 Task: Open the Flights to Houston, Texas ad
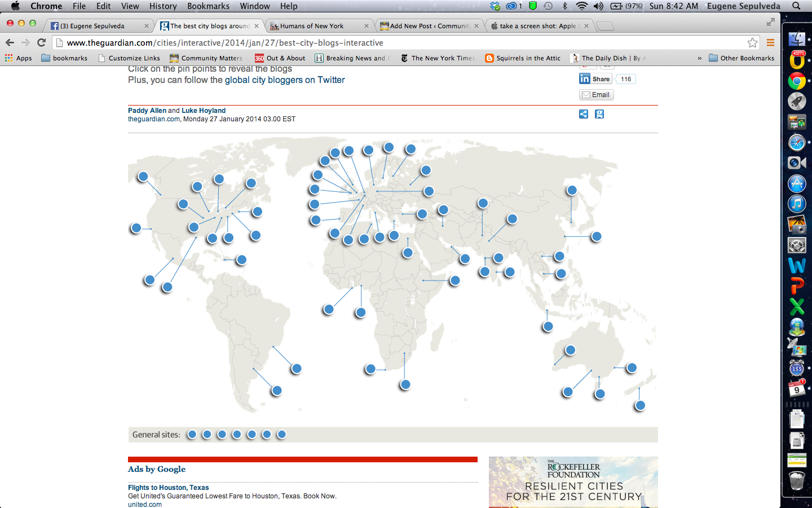pos(168,488)
